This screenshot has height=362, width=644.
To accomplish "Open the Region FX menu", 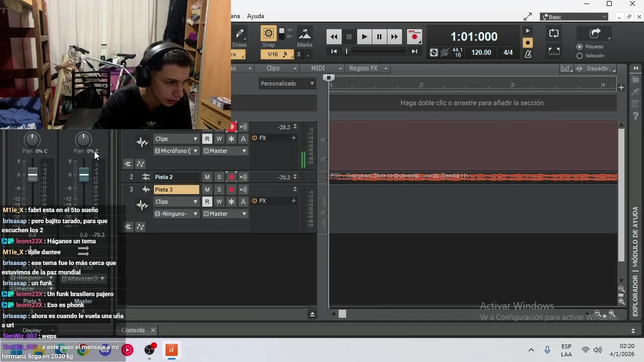I will [369, 68].
